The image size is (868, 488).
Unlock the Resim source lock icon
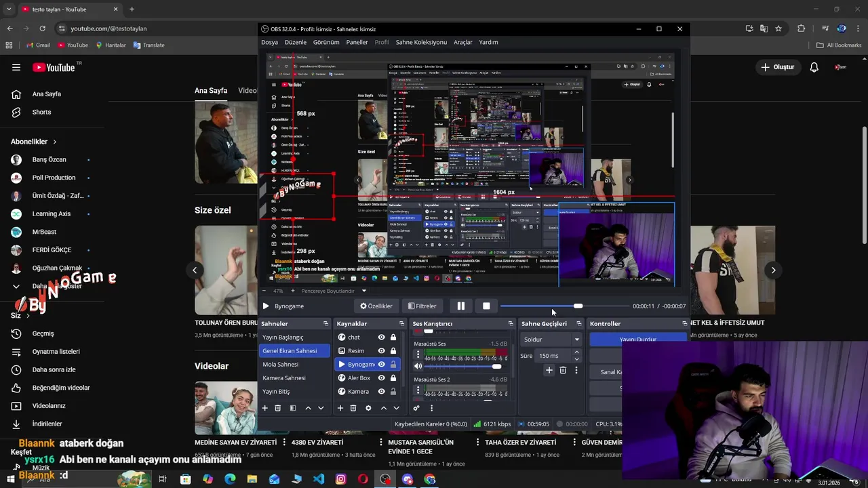point(393,350)
